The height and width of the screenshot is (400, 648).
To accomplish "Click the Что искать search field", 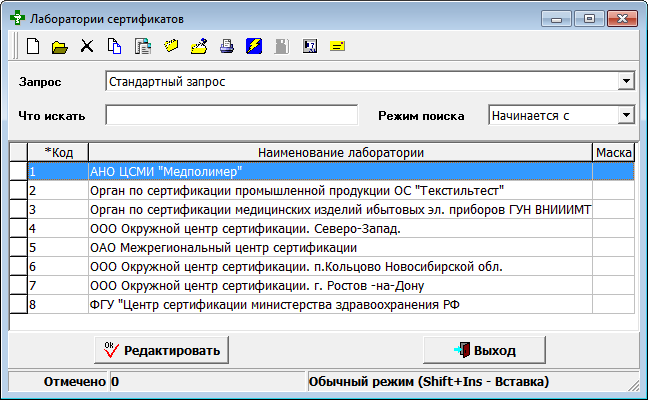I will (x=231, y=115).
